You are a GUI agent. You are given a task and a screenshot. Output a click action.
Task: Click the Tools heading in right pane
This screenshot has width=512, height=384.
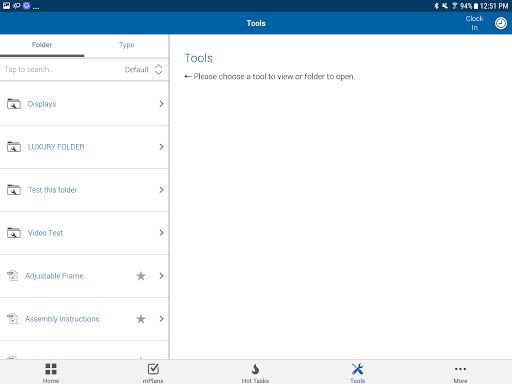pyautogui.click(x=199, y=58)
